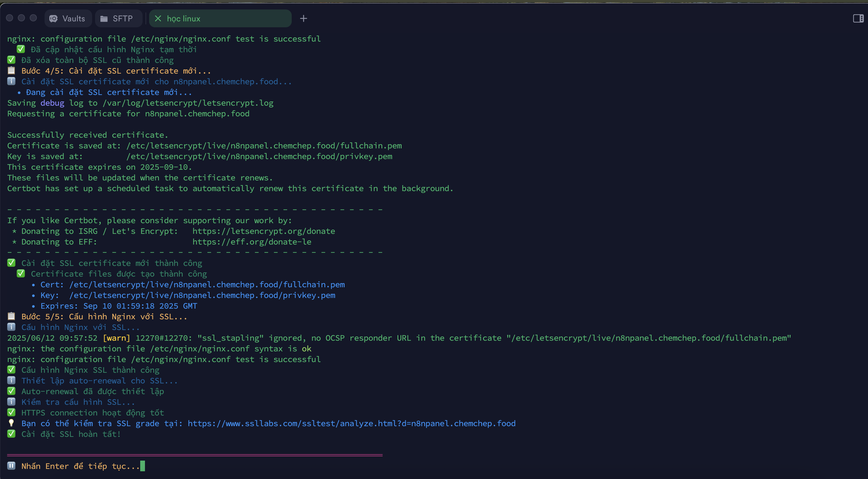Click the Key is saved at privkey.pem line
Viewport: 868px width, 479px height.
point(200,156)
